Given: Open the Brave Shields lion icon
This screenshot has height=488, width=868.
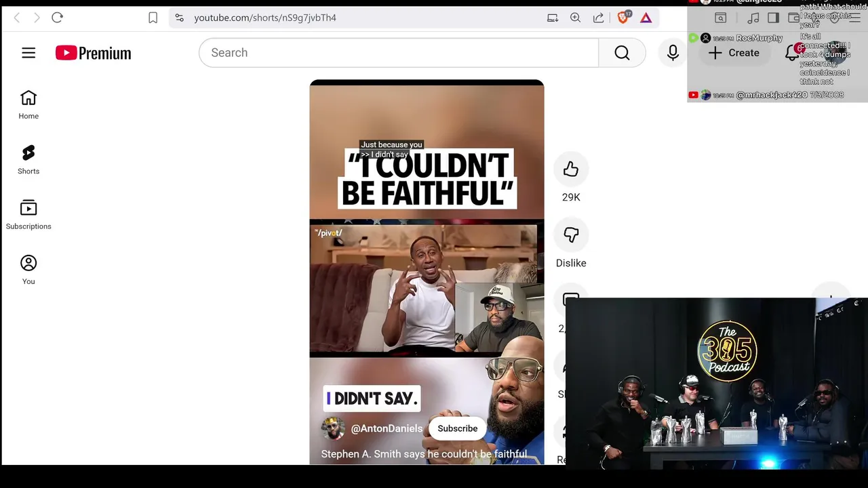Looking at the screenshot, I should click(x=623, y=18).
